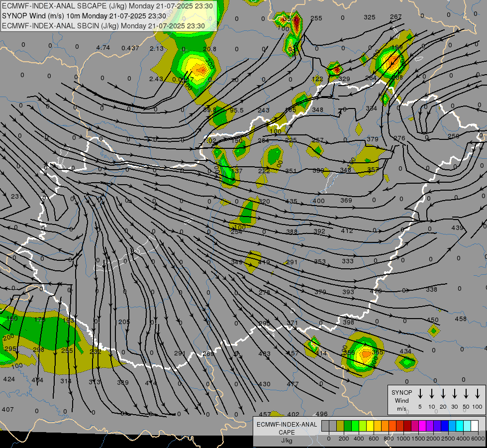Click the 50 m/s wind arrow in SYNOP legend
Screen dimensions: 487x448
[466, 394]
